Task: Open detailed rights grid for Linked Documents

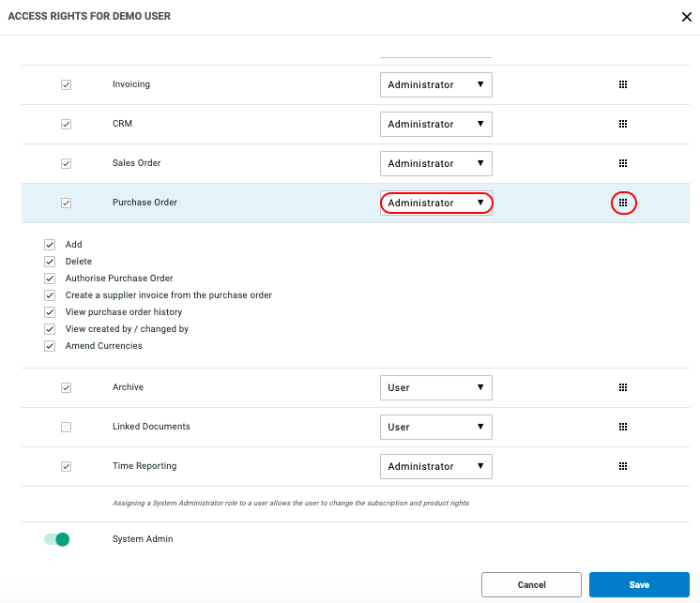Action: tap(623, 427)
